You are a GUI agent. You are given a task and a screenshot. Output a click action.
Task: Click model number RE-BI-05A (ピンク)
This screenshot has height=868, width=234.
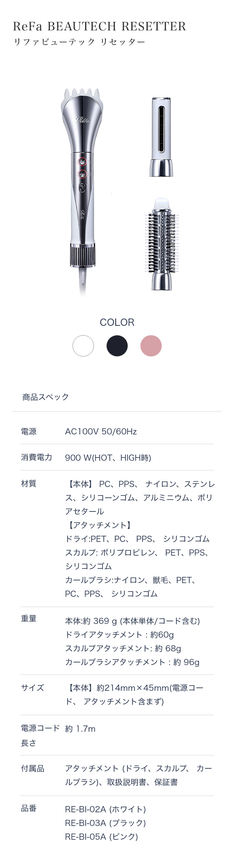(x=101, y=837)
